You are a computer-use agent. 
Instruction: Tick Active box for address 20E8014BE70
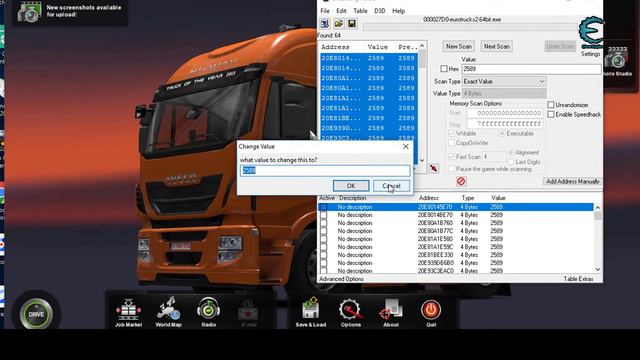(x=324, y=215)
